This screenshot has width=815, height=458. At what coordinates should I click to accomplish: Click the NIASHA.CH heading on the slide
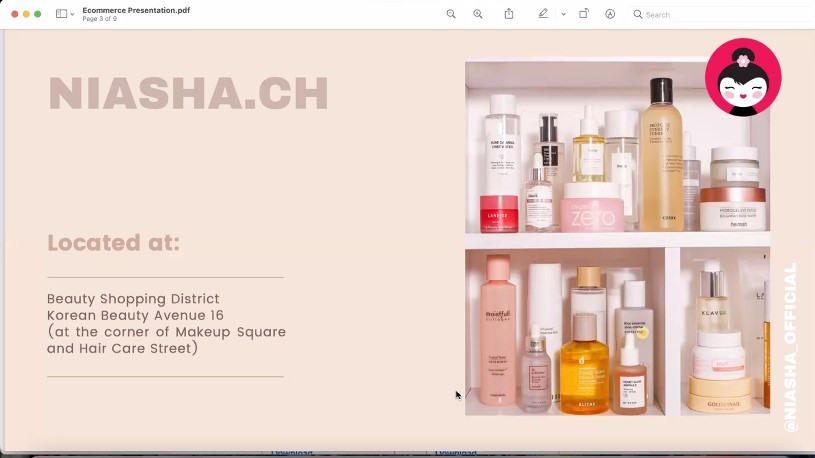(x=188, y=94)
